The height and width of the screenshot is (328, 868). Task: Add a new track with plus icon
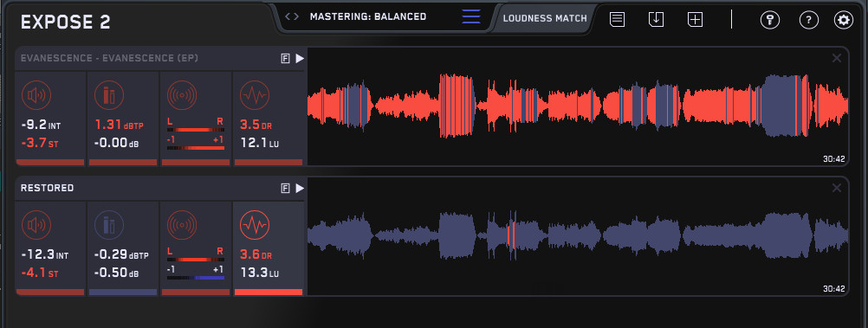[695, 19]
